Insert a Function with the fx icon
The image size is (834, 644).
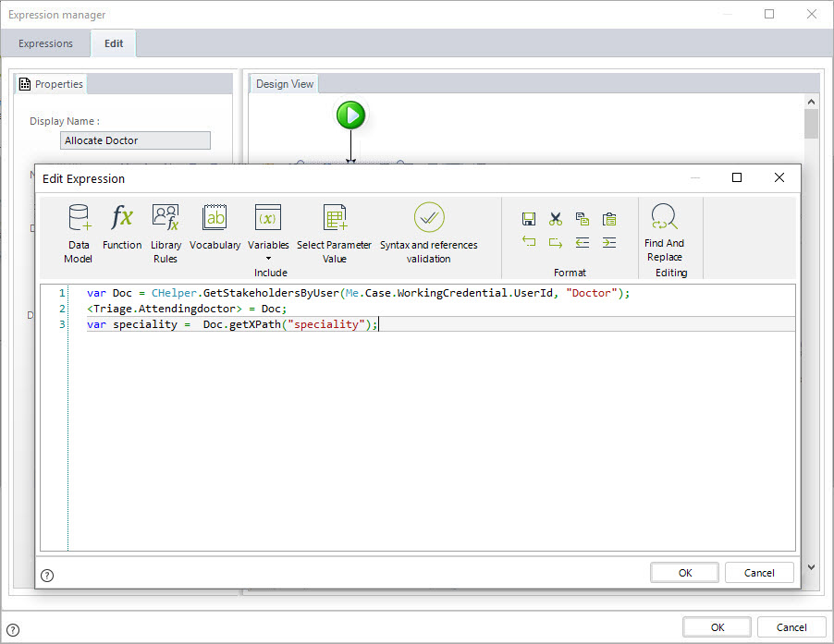pos(122,227)
